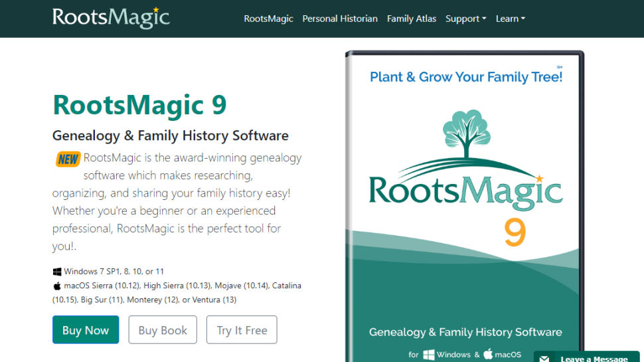644x362 pixels.
Task: Click the orange 9 on product box
Action: click(x=515, y=232)
